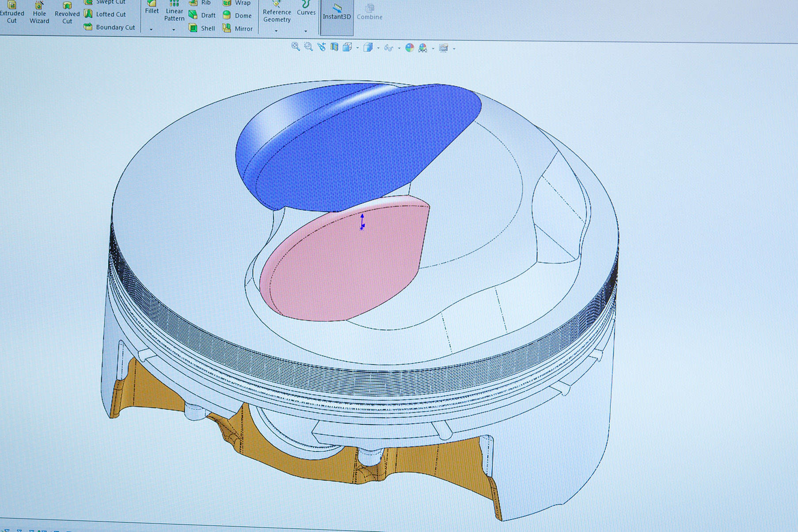This screenshot has height=532, width=798.
Task: Select the Extruded Cut tool
Action: click(x=12, y=12)
